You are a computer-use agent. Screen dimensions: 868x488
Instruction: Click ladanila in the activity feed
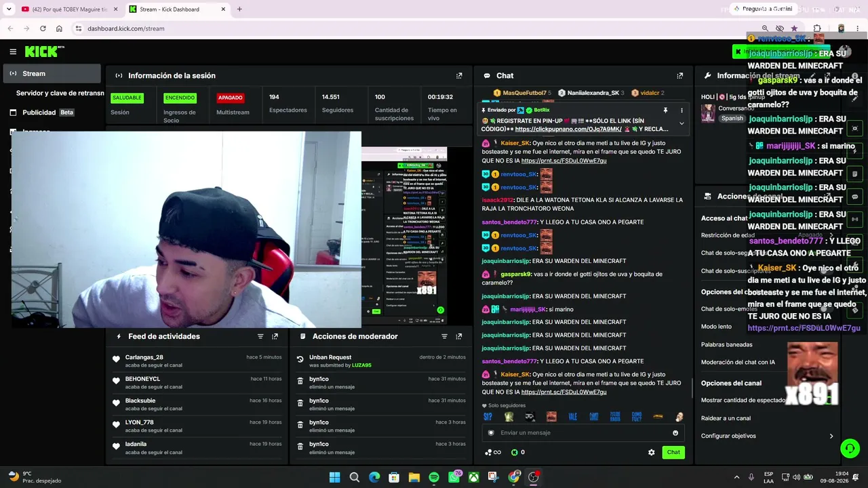136,444
